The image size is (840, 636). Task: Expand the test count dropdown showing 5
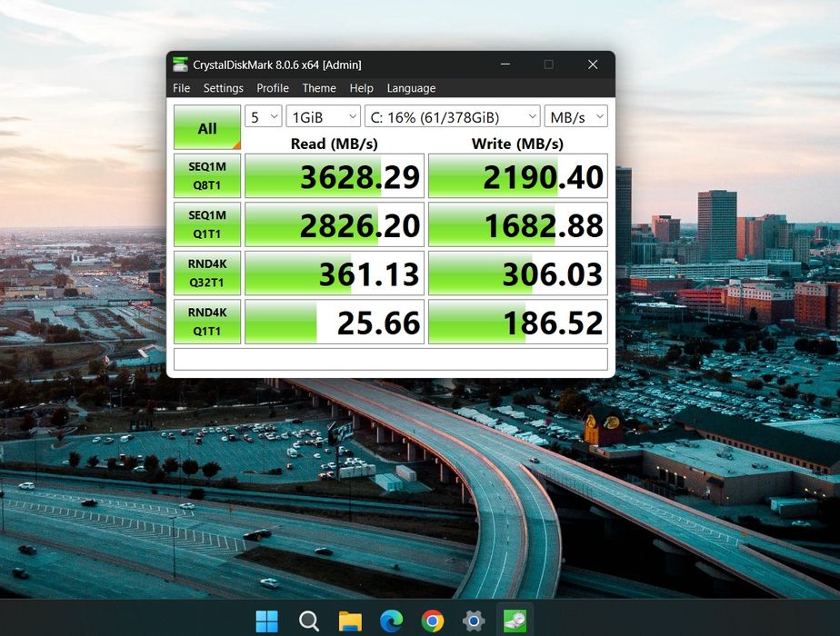[x=263, y=117]
